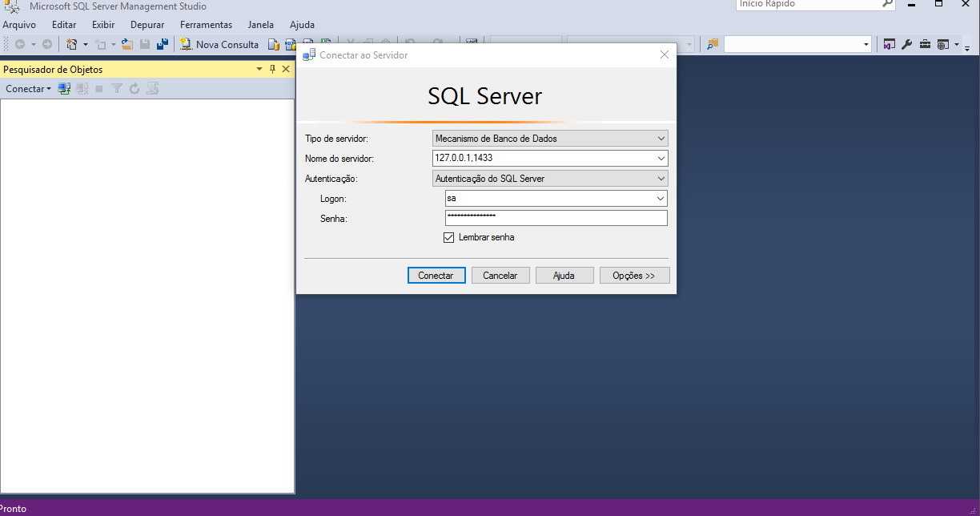Click the save single disk icon
Screen dimensions: 980x516
click(x=145, y=45)
